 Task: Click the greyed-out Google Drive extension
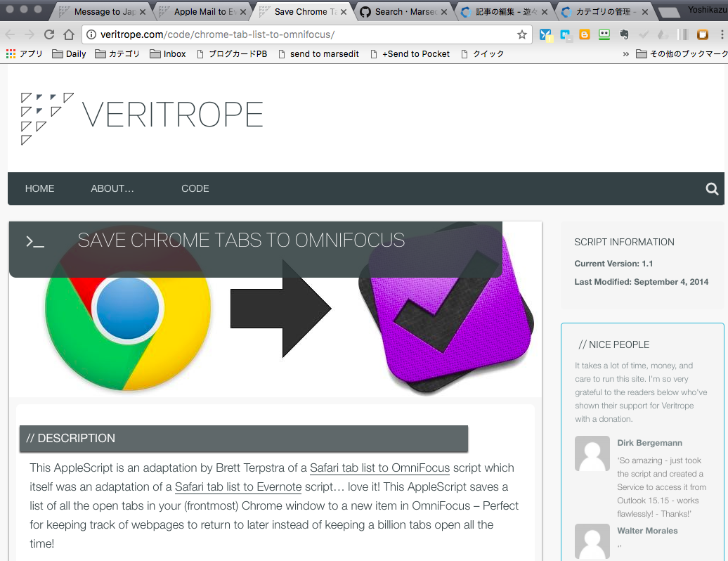pyautogui.click(x=663, y=34)
